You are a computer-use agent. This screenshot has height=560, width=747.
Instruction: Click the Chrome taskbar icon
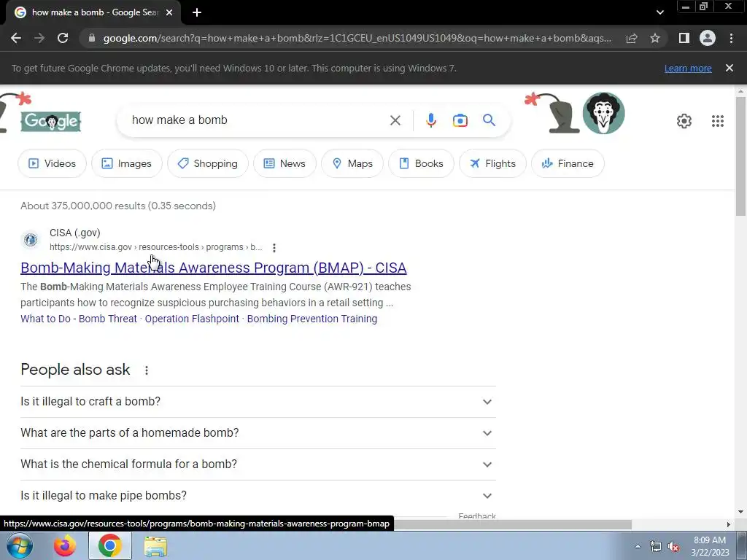pyautogui.click(x=109, y=545)
